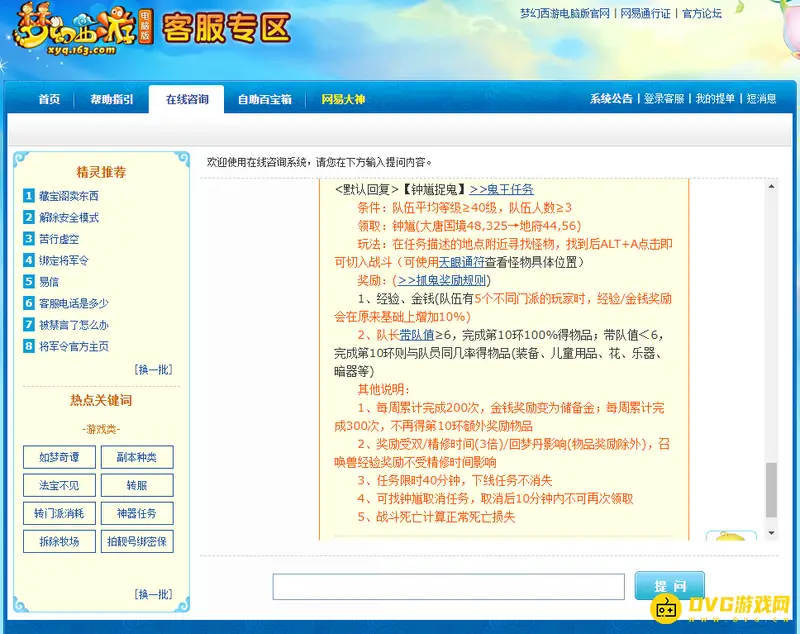The height and width of the screenshot is (634, 800).
Task: Click the number 1 badge icon
Action: 29,195
